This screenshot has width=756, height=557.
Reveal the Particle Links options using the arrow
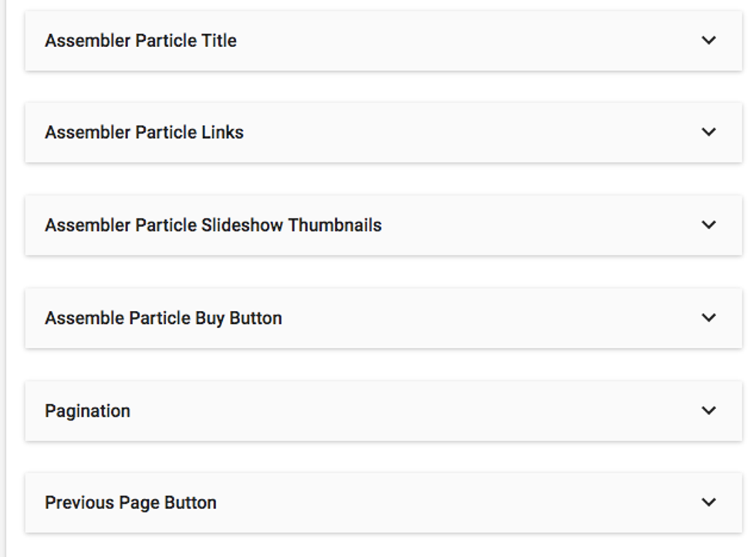(x=708, y=132)
